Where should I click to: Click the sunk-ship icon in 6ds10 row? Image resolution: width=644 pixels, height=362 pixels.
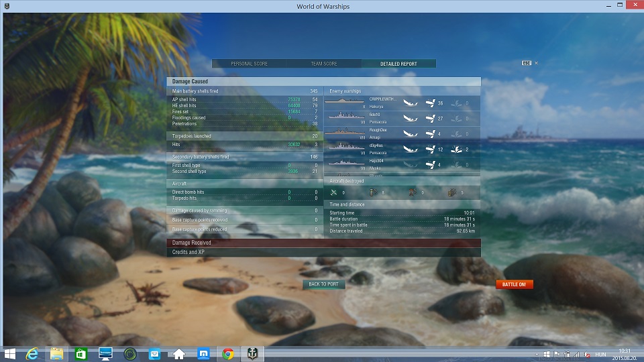(x=411, y=119)
